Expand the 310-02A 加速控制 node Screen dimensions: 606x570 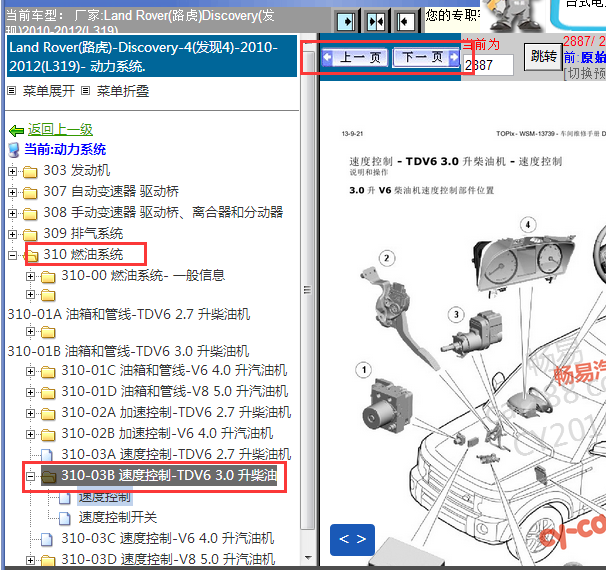click(x=31, y=413)
